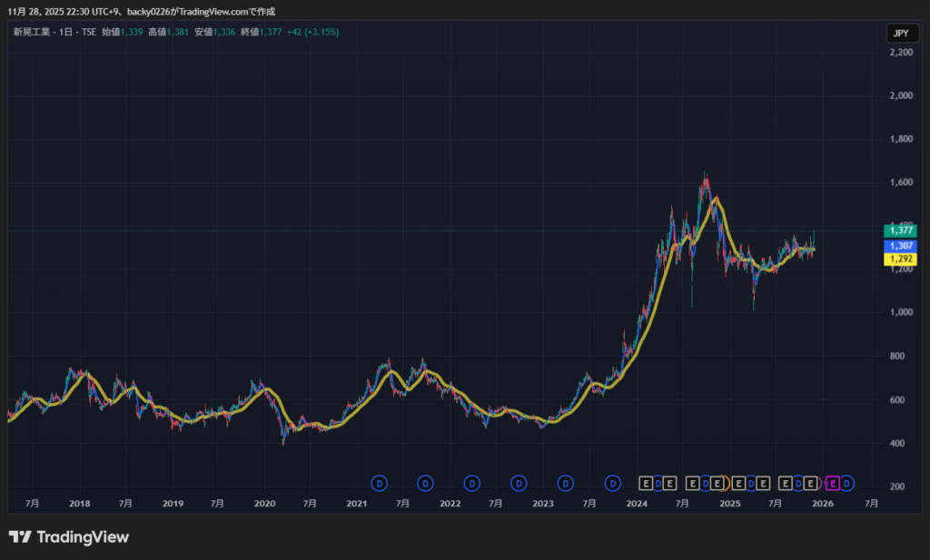Image resolution: width=930 pixels, height=560 pixels.
Task: Select D dividend marker just before 2022 label
Action: pos(425,483)
